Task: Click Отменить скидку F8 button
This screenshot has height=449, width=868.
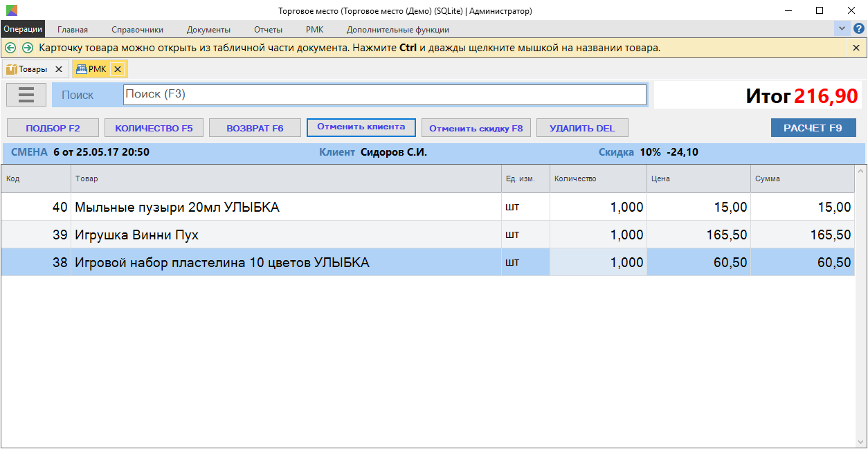Action: tap(476, 128)
